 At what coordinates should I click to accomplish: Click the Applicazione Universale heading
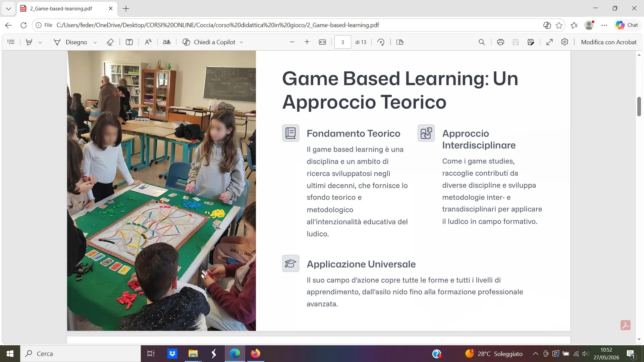(361, 264)
